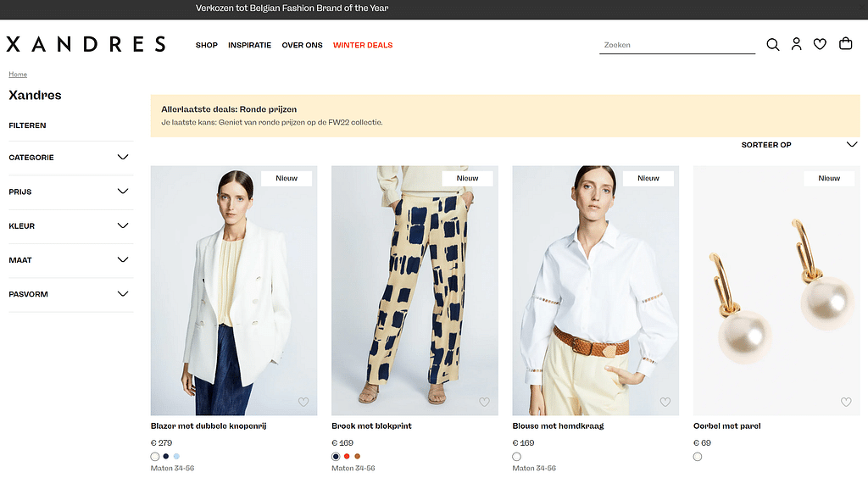Open the shopping bag icon
The image size is (868, 489).
click(x=845, y=44)
